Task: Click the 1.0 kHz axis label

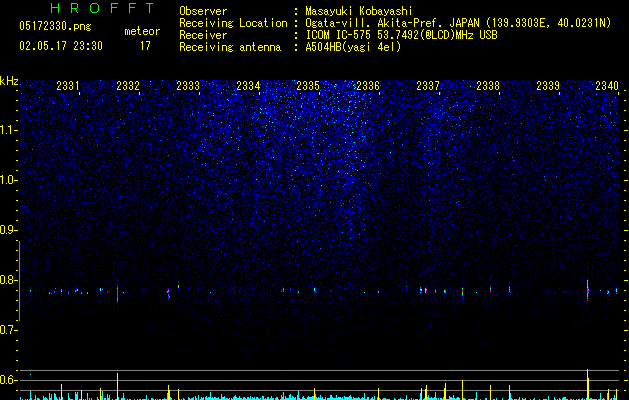Action: click(8, 180)
